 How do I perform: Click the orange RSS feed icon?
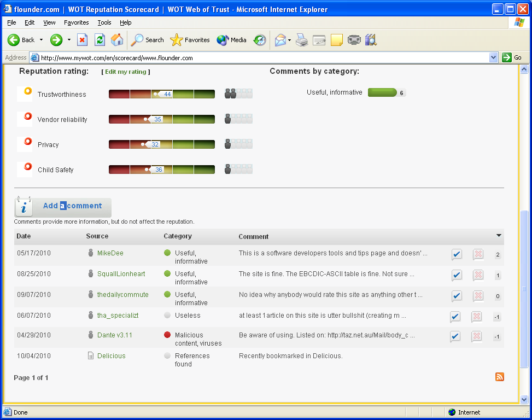point(499,377)
